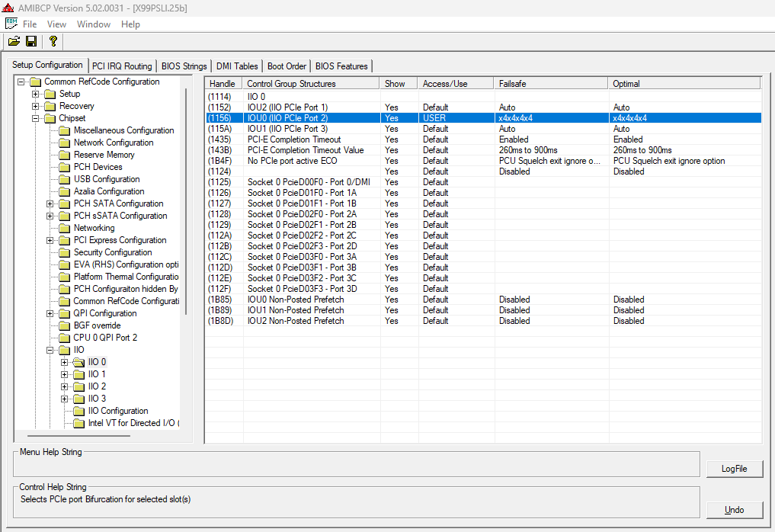Click the BGF override folder icon

[64, 325]
